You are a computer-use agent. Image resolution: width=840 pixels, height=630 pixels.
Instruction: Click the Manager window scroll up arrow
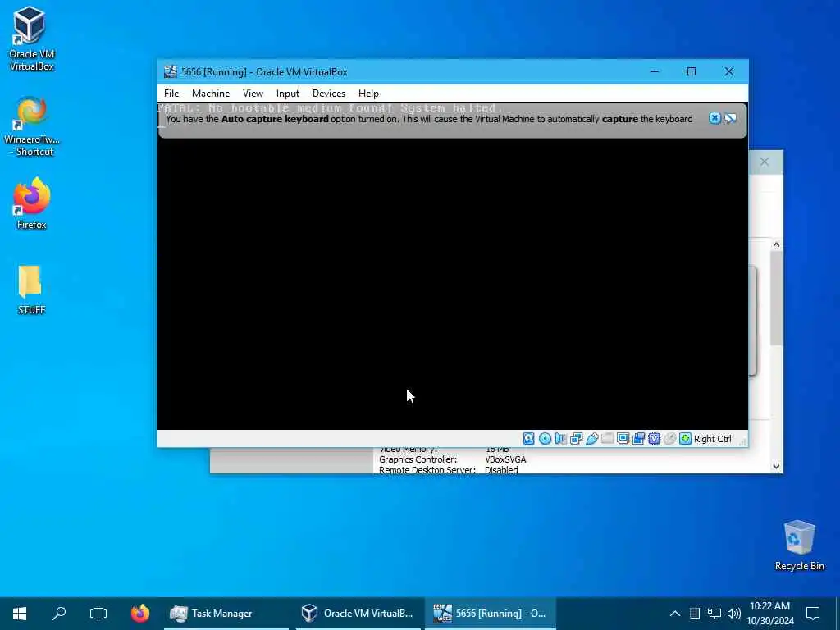click(776, 244)
